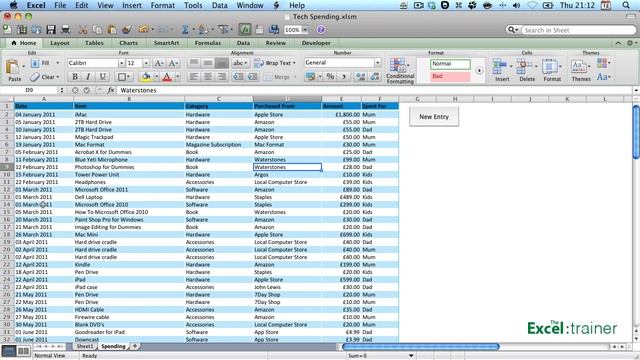This screenshot has width=640, height=360.
Task: Click the Comma Style button
Action: (344, 77)
